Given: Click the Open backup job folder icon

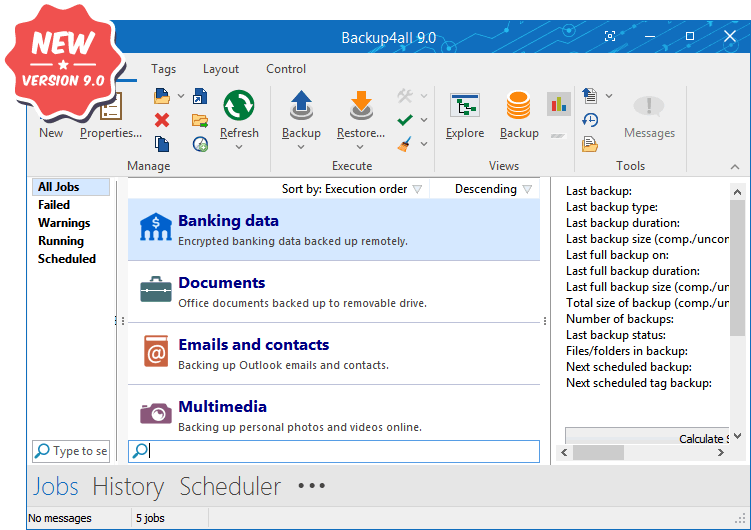Looking at the screenshot, I should click(162, 96).
